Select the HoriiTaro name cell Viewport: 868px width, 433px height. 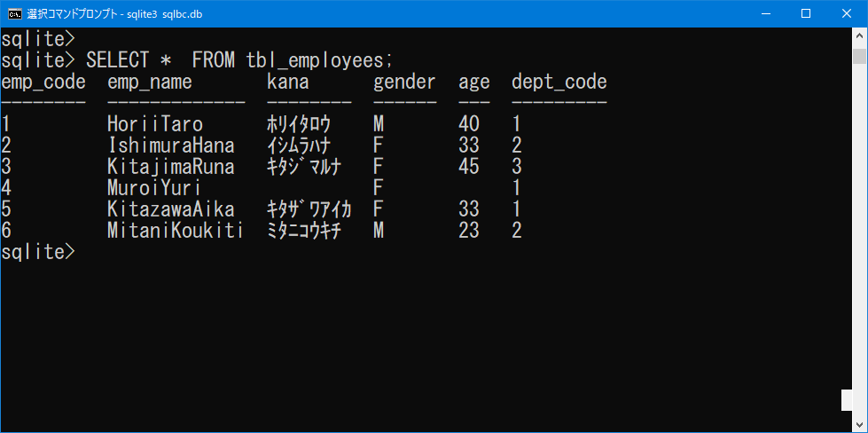[155, 124]
